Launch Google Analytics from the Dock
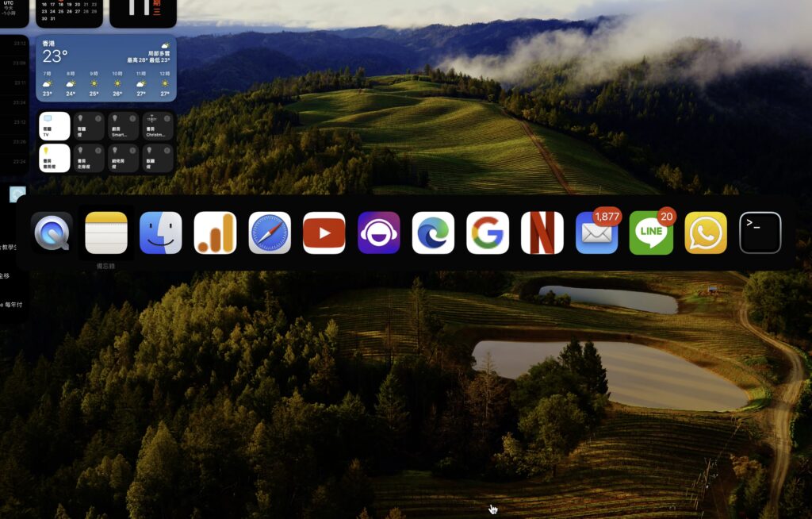The height and width of the screenshot is (519, 812). pyautogui.click(x=216, y=231)
